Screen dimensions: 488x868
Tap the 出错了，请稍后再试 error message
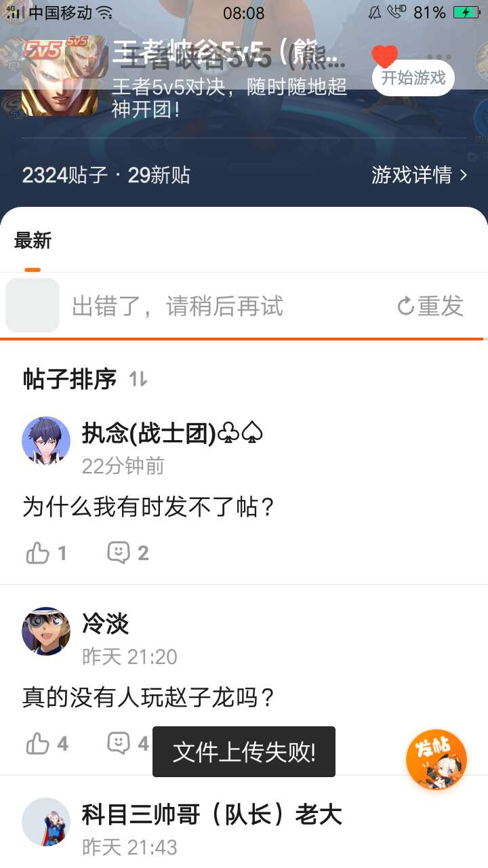pyautogui.click(x=178, y=307)
